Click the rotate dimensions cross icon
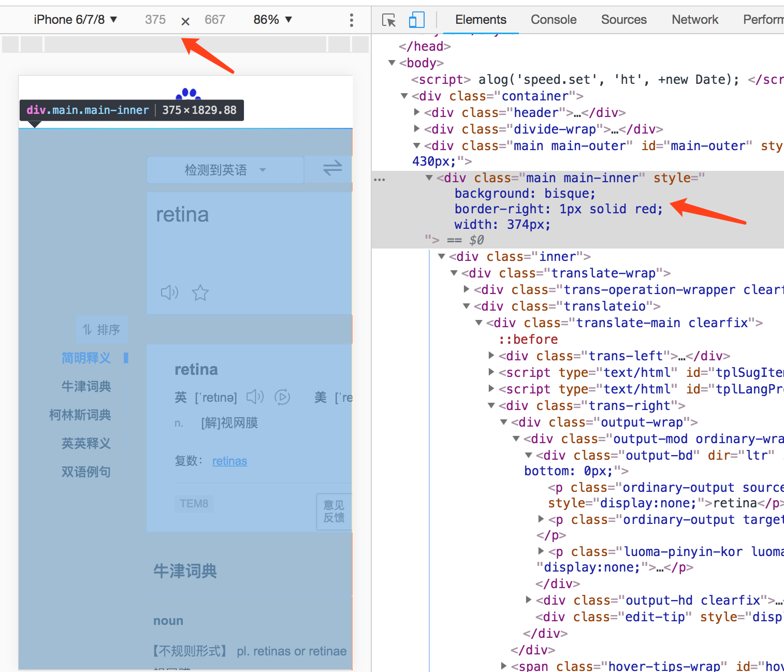The width and height of the screenshot is (784, 672). (x=185, y=21)
